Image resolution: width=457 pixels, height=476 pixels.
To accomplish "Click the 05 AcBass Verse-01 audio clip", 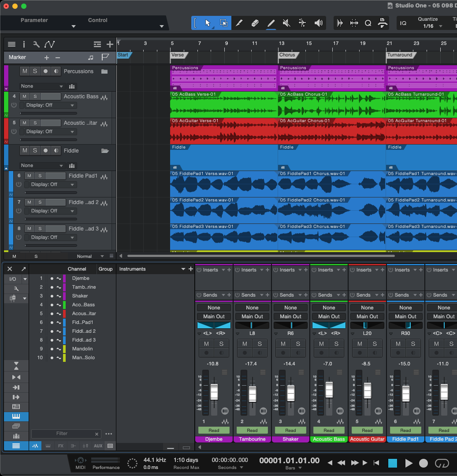I will coord(223,105).
